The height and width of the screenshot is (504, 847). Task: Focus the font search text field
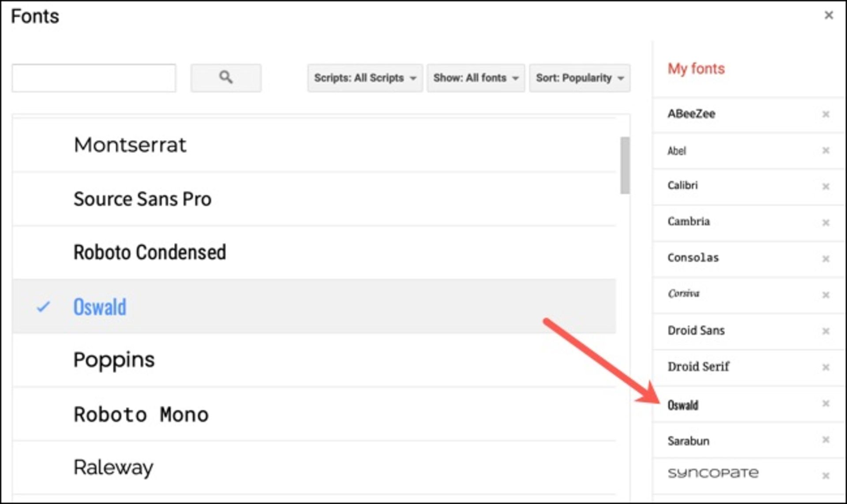[x=94, y=78]
